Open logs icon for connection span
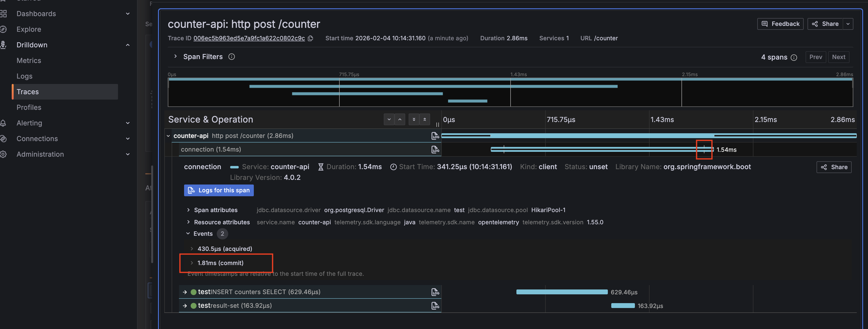The width and height of the screenshot is (868, 329). click(435, 149)
